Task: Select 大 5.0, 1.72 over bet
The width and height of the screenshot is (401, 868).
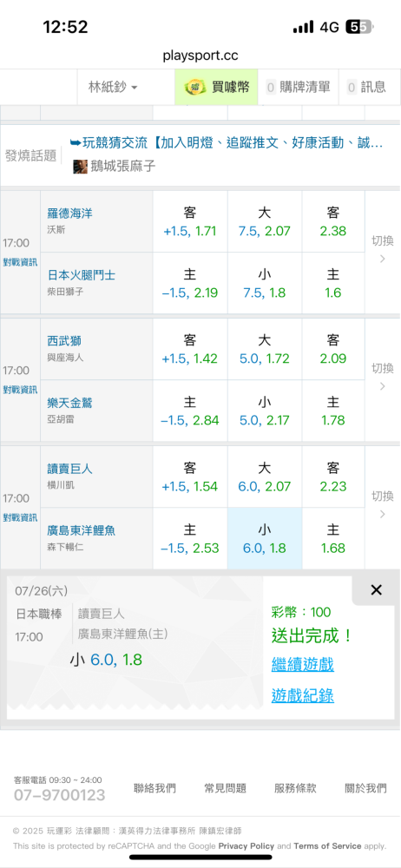Action: (x=265, y=349)
